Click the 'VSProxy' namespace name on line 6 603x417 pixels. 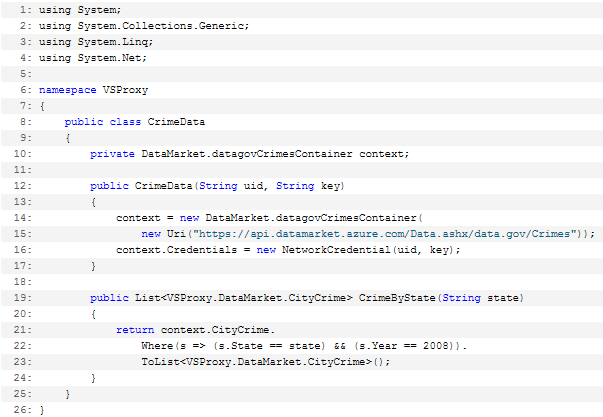pyautogui.click(x=125, y=90)
